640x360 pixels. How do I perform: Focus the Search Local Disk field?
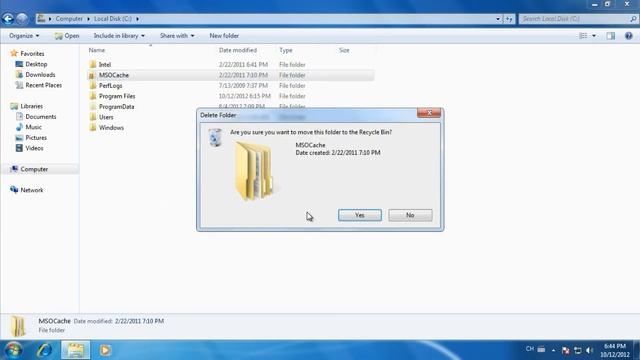pos(573,19)
